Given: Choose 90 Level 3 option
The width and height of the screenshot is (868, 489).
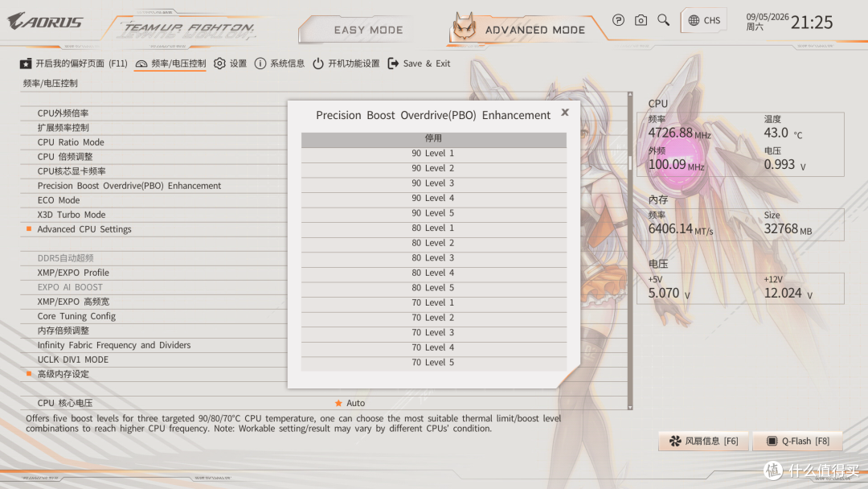Looking at the screenshot, I should (433, 183).
